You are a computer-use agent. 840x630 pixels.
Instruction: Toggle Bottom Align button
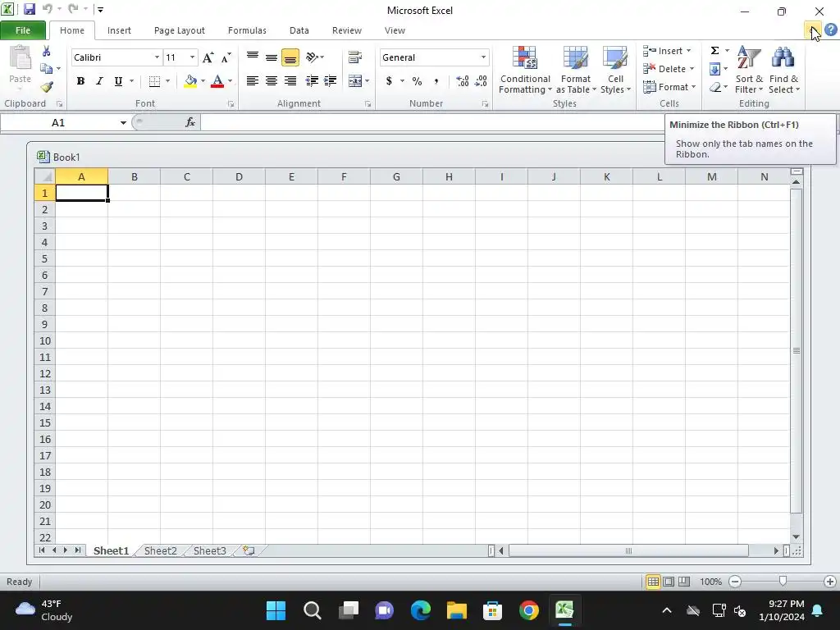290,57
